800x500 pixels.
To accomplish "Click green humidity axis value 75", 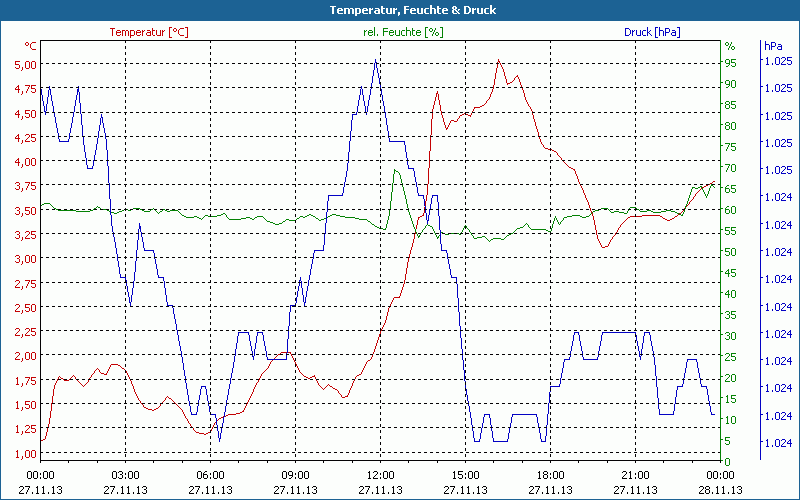I will click(x=731, y=147).
